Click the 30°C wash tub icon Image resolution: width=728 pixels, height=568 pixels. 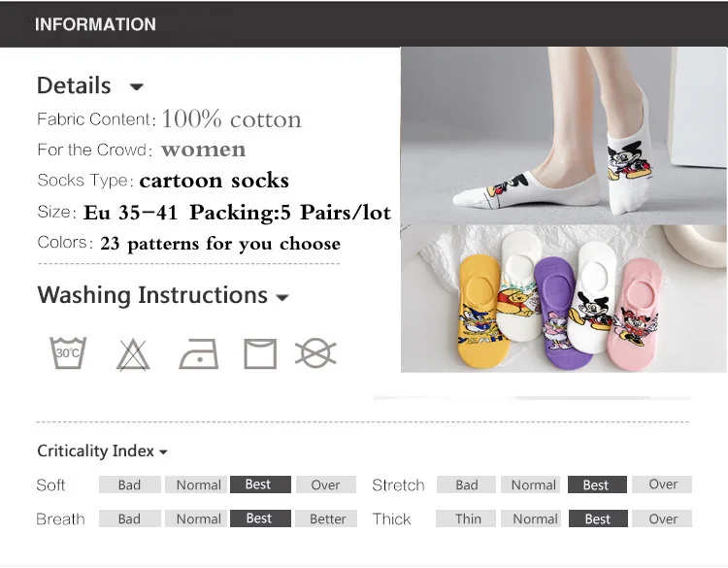68,353
